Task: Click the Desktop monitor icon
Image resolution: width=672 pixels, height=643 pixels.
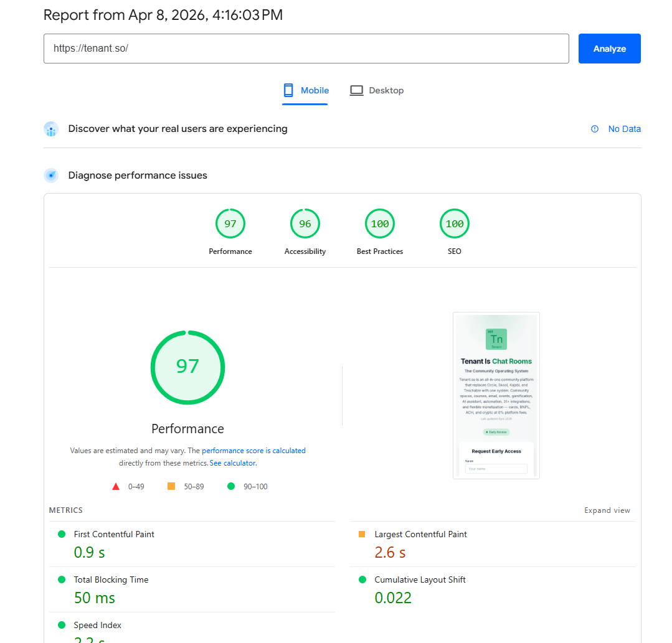Action: pyautogui.click(x=356, y=90)
